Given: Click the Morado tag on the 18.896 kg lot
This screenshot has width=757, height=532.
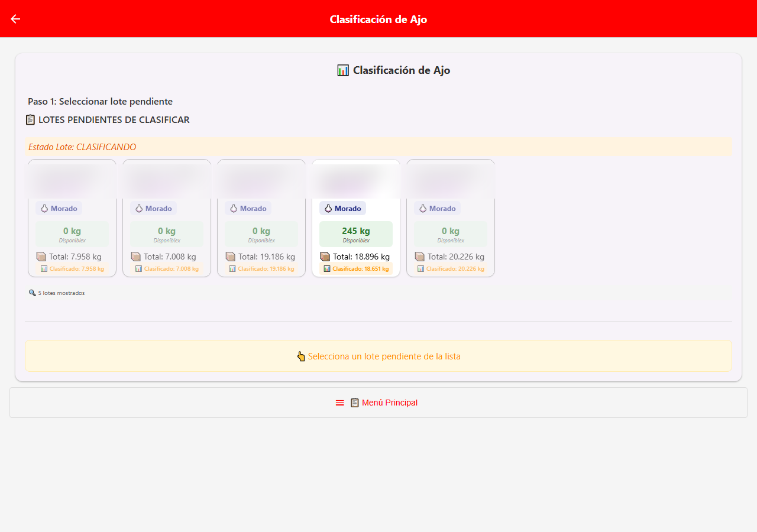Looking at the screenshot, I should click(x=342, y=208).
